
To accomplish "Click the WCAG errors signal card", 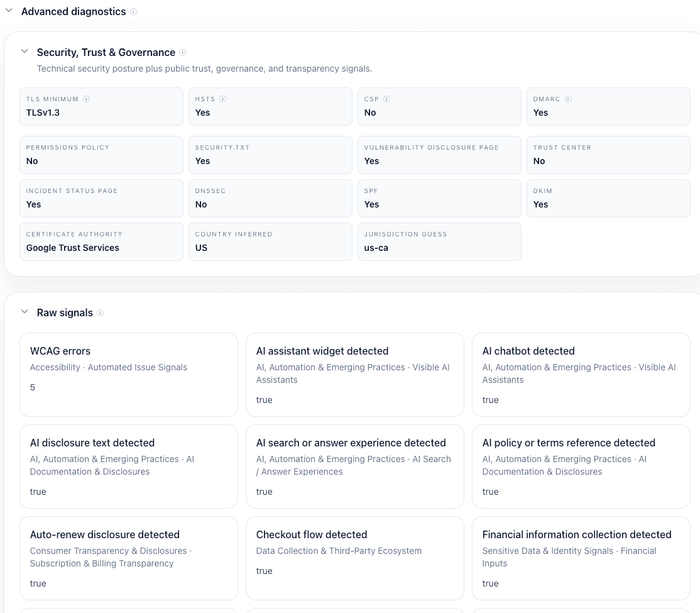I will [128, 374].
